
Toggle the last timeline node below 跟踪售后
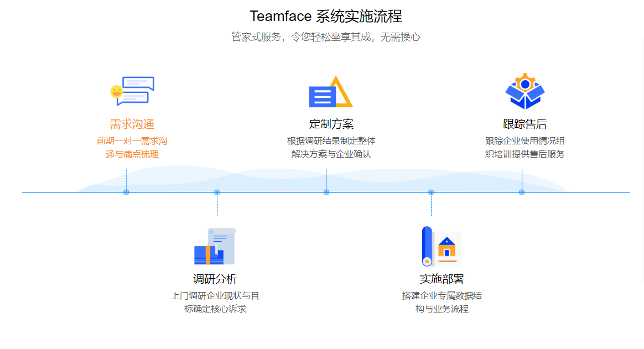click(521, 192)
